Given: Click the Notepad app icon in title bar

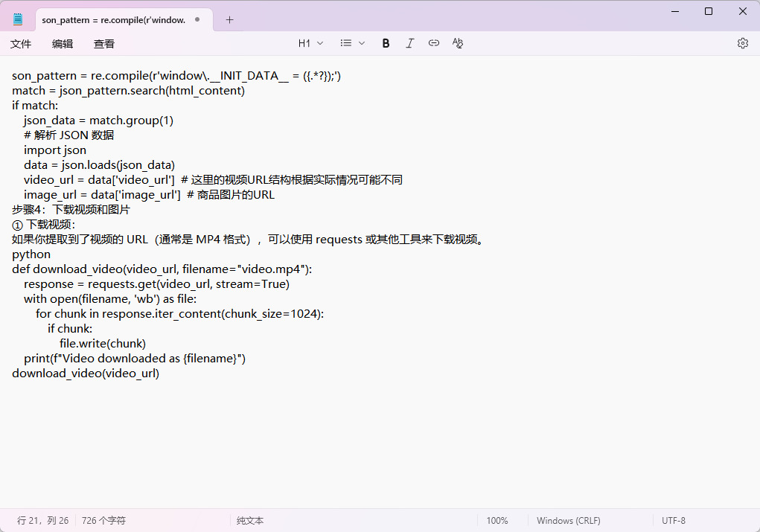Looking at the screenshot, I should tap(18, 20).
